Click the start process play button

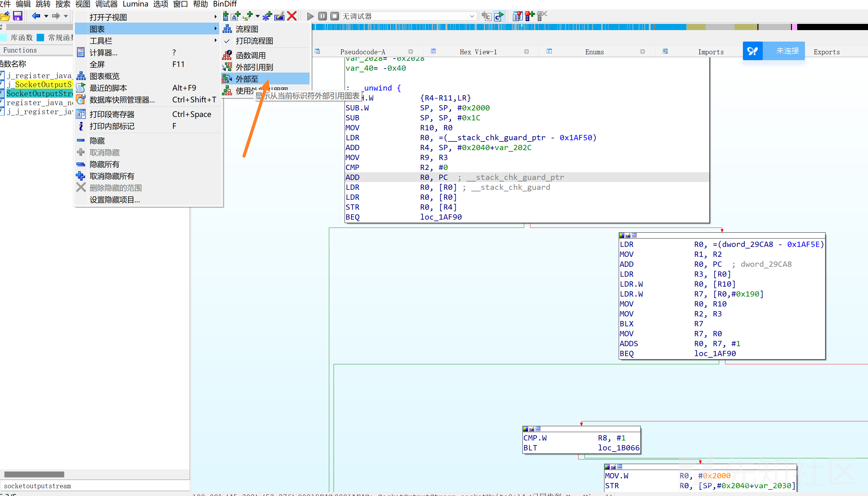tap(310, 16)
